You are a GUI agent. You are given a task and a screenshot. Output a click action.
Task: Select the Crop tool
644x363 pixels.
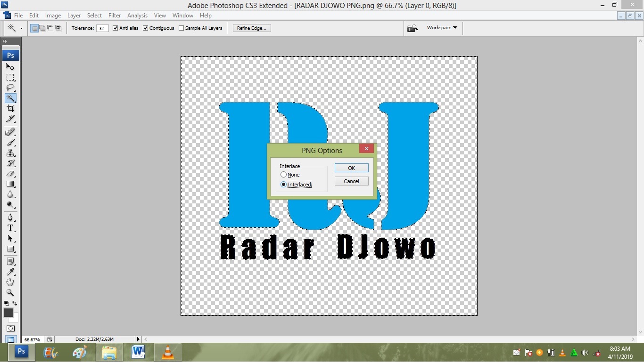tap(10, 108)
